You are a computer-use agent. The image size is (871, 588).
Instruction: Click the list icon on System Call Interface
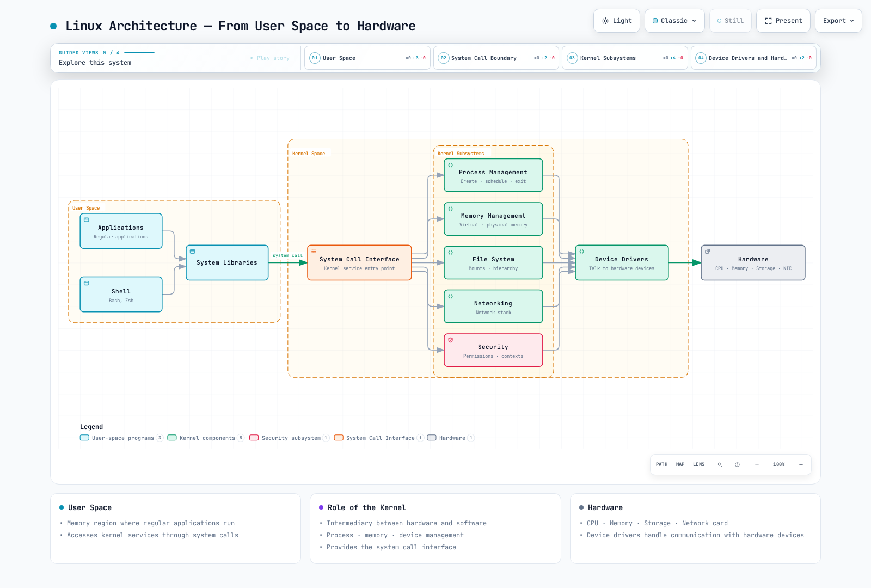(314, 252)
